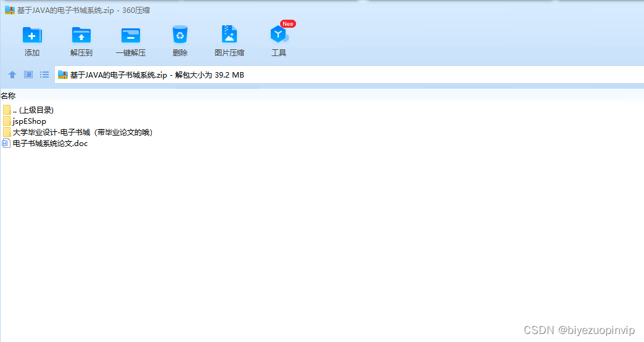
Task: Switch to the thumbnail view icon
Action: (28, 75)
